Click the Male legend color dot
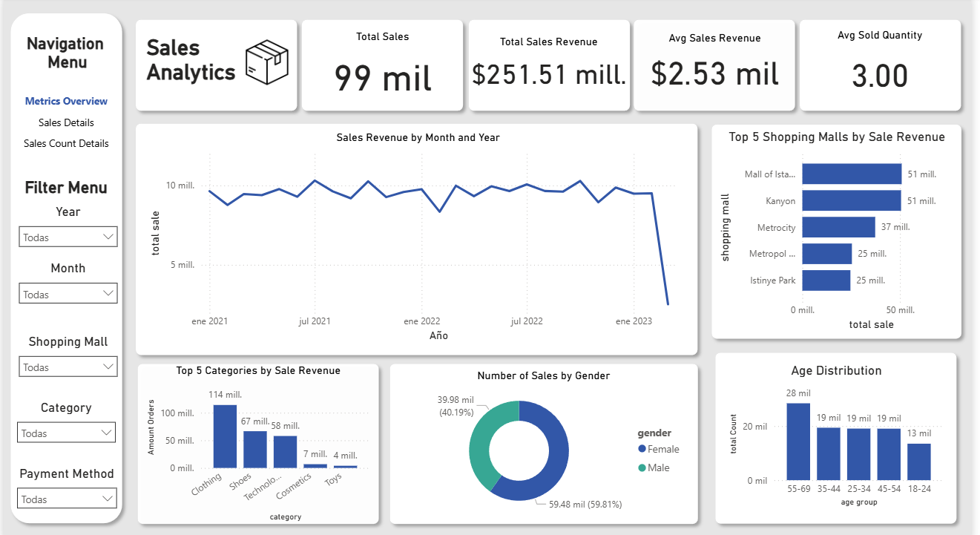Viewport: 980px width, 535px height. 642,467
